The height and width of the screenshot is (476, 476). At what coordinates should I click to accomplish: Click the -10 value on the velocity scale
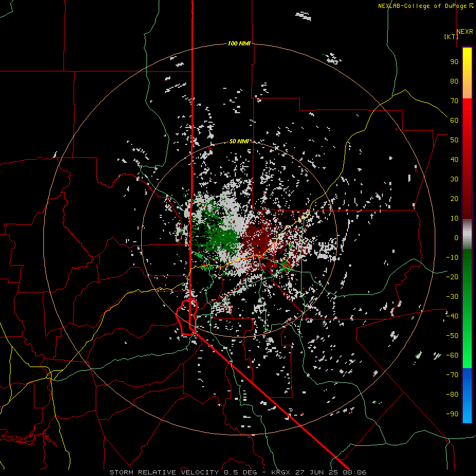coord(452,258)
